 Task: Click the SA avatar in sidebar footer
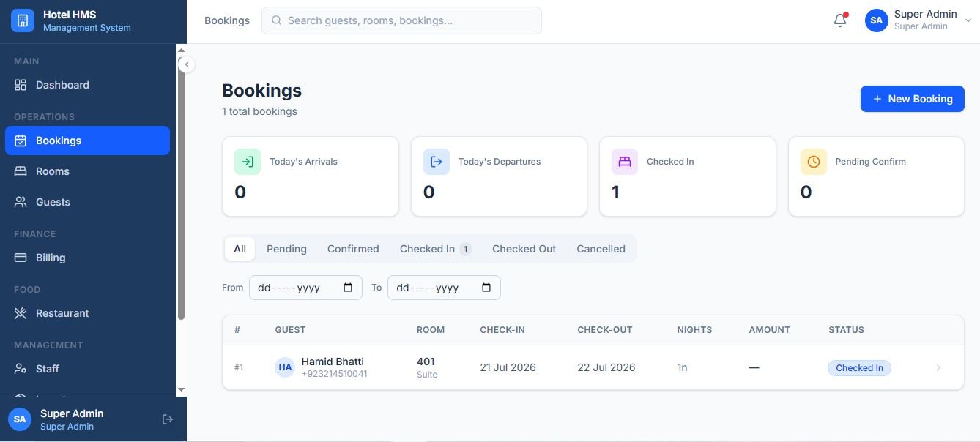20,419
